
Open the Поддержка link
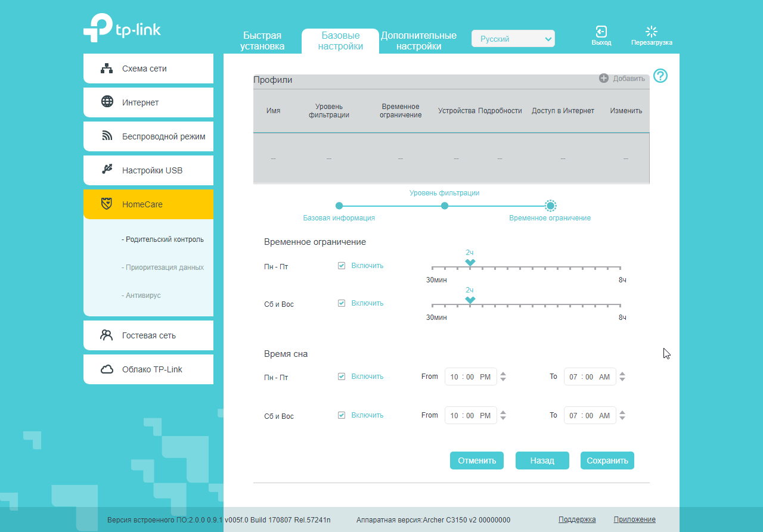577,519
